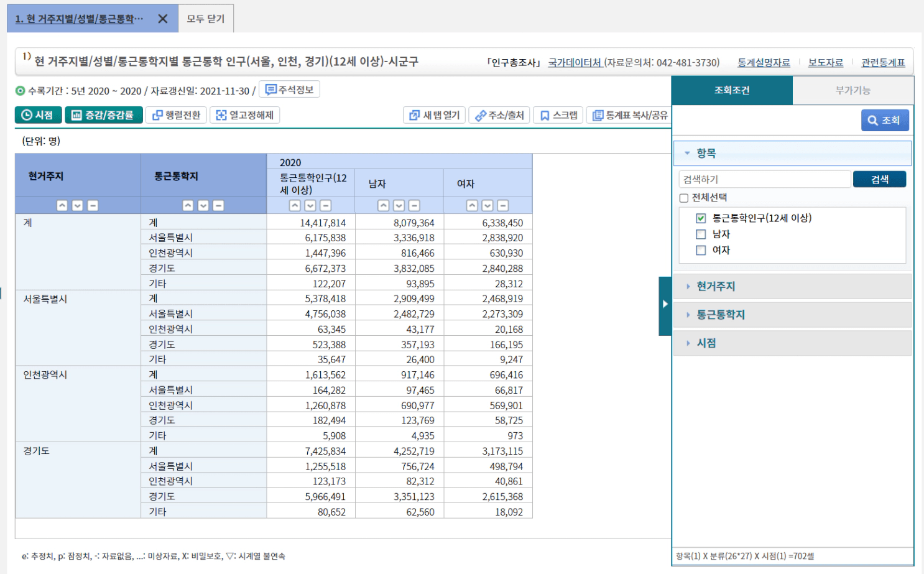
Task: Click the 모두 닫기 tab button
Action: point(206,19)
